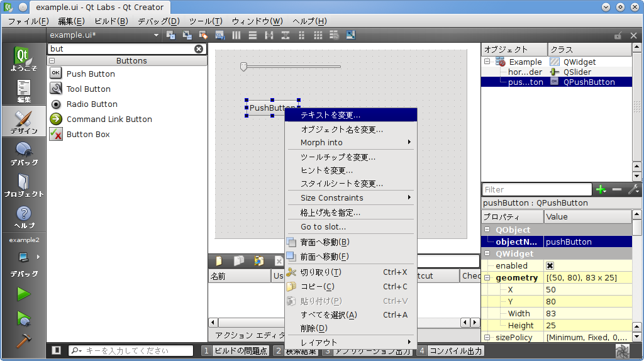Apply the horizontal layout toolbar icon
Image resolution: width=644 pixels, height=361 pixels.
click(236, 35)
